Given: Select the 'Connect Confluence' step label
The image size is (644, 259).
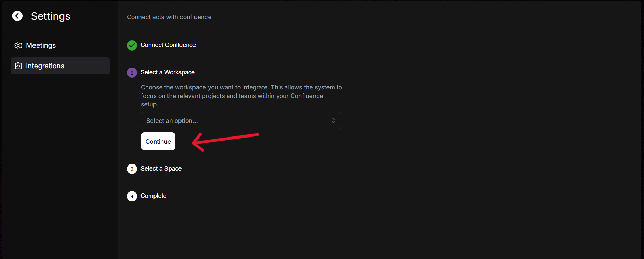Looking at the screenshot, I should [x=168, y=45].
